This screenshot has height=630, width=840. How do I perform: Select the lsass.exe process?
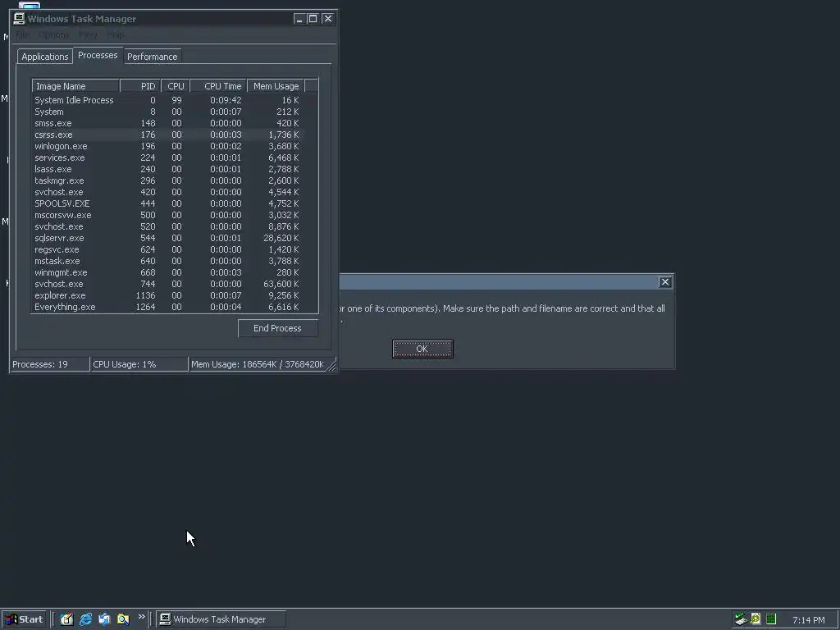tap(168, 169)
